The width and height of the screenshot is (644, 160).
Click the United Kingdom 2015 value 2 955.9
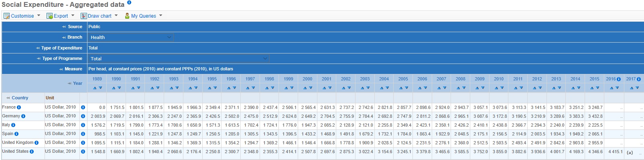tap(595, 143)
